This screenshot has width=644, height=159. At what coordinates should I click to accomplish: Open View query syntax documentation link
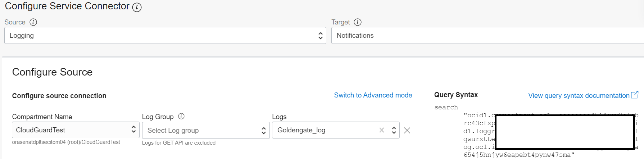[579, 96]
